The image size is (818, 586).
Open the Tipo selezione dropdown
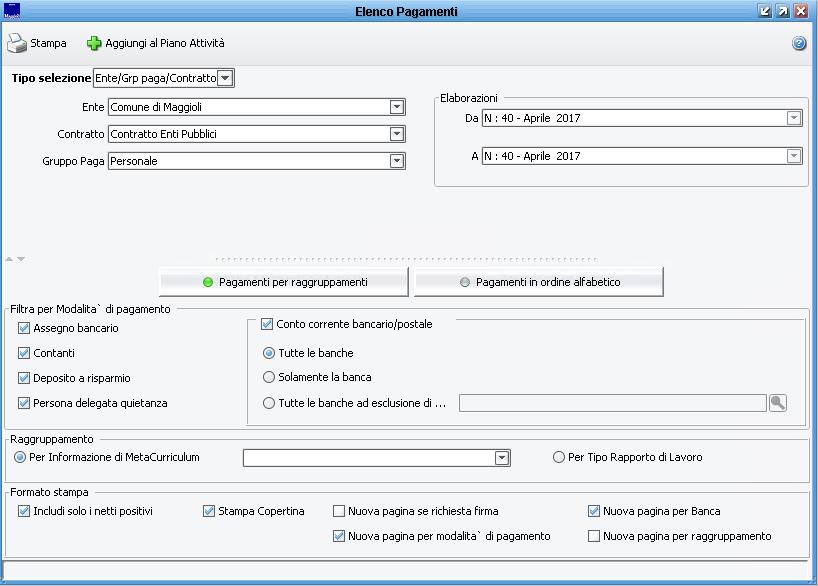click(225, 78)
